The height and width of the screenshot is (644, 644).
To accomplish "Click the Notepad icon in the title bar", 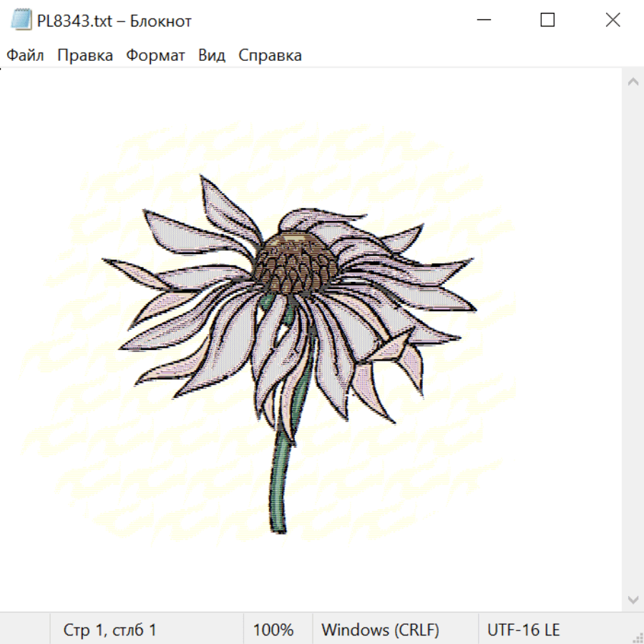I will (x=21, y=20).
